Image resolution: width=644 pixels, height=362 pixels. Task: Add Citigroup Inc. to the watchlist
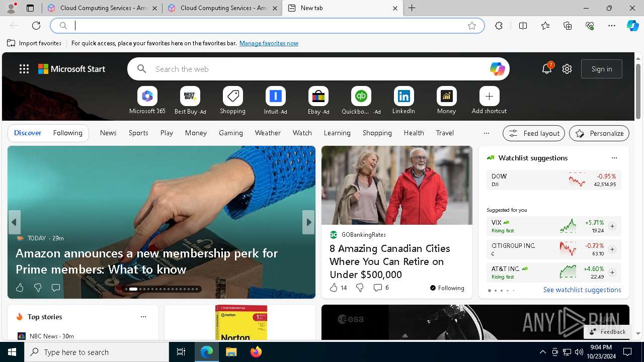click(x=612, y=249)
